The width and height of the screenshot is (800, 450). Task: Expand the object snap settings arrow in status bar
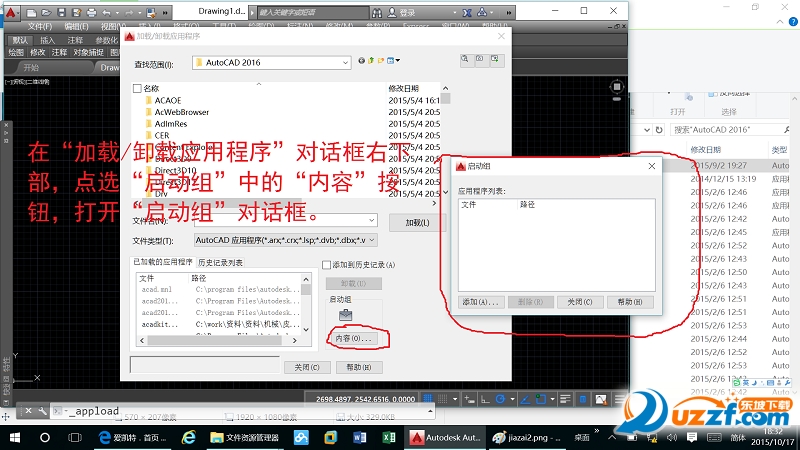552,399
